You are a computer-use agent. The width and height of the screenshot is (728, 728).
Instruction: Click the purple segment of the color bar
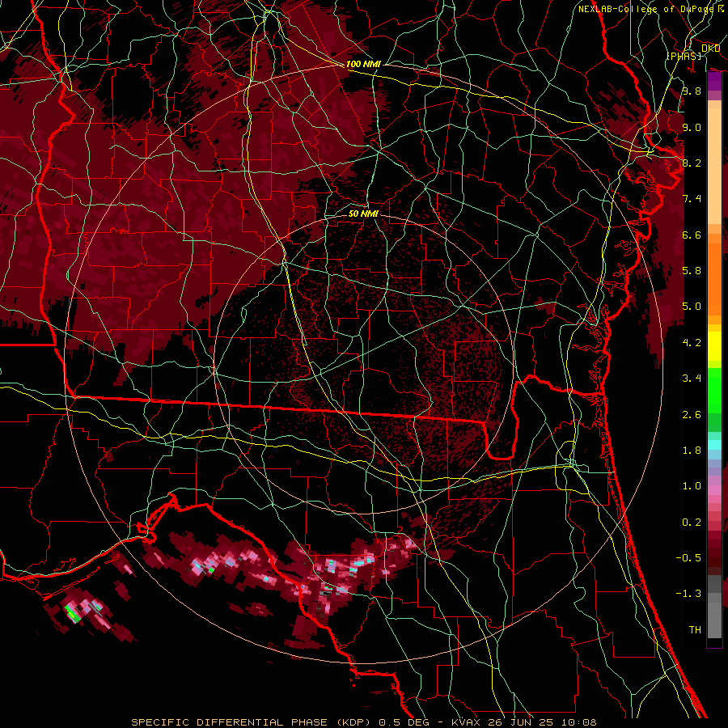click(x=714, y=82)
